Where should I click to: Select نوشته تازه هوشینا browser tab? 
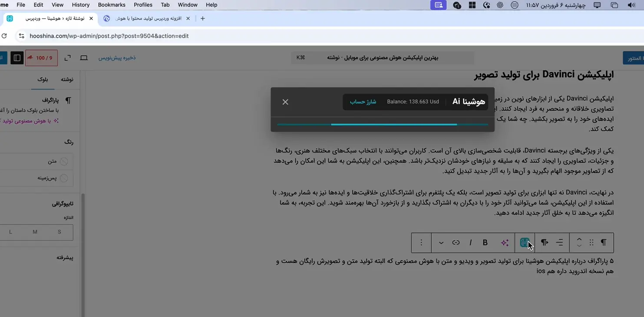tap(50, 19)
